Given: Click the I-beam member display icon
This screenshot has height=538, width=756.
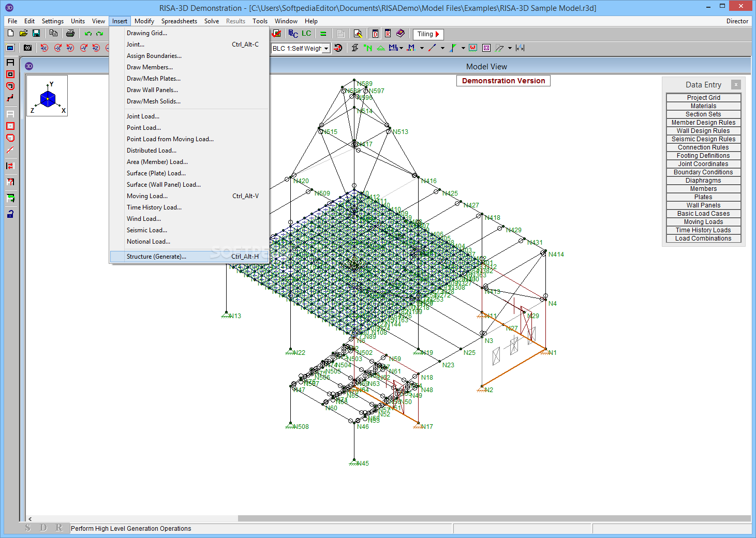Looking at the screenshot, I should point(355,48).
